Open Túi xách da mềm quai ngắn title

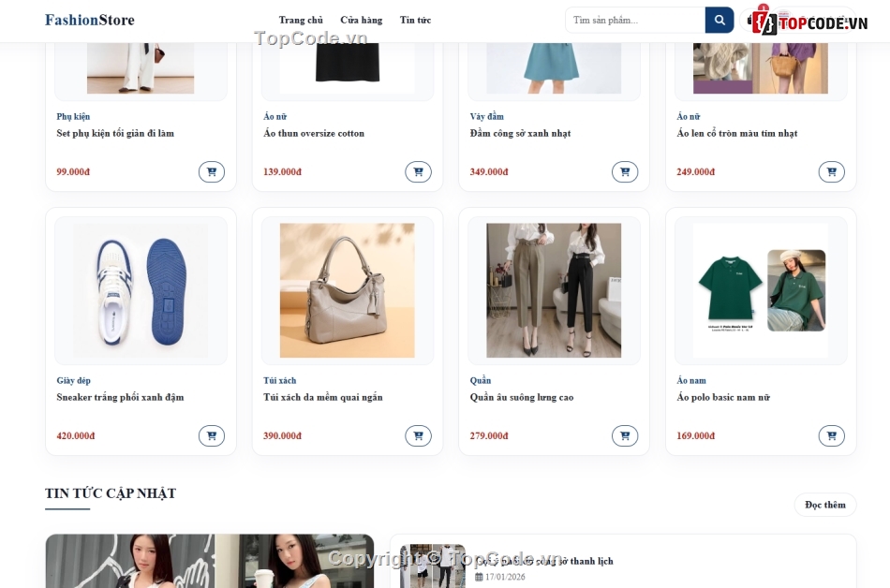[323, 398]
